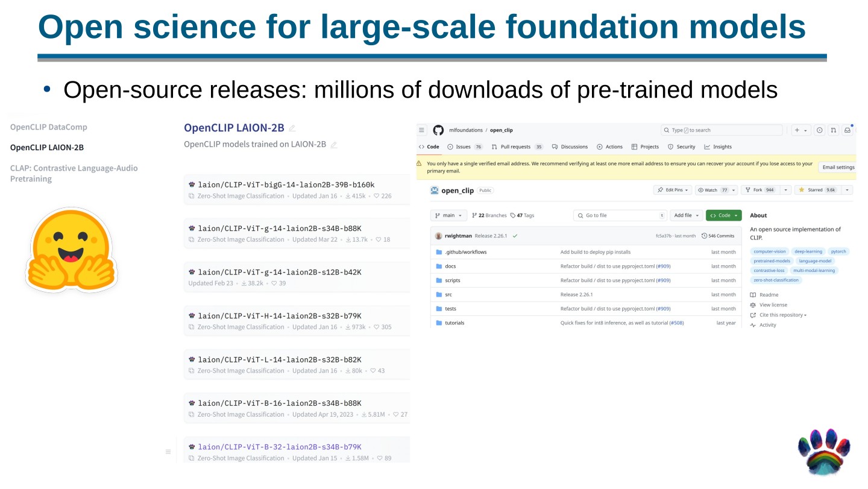
Task: Open the Add file dropdown
Action: coord(686,215)
